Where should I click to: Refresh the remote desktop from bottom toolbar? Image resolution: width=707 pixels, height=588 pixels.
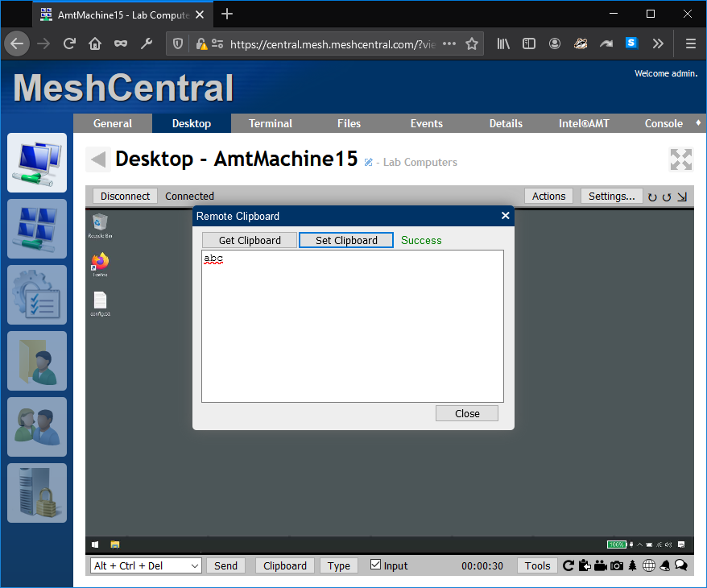click(x=568, y=565)
